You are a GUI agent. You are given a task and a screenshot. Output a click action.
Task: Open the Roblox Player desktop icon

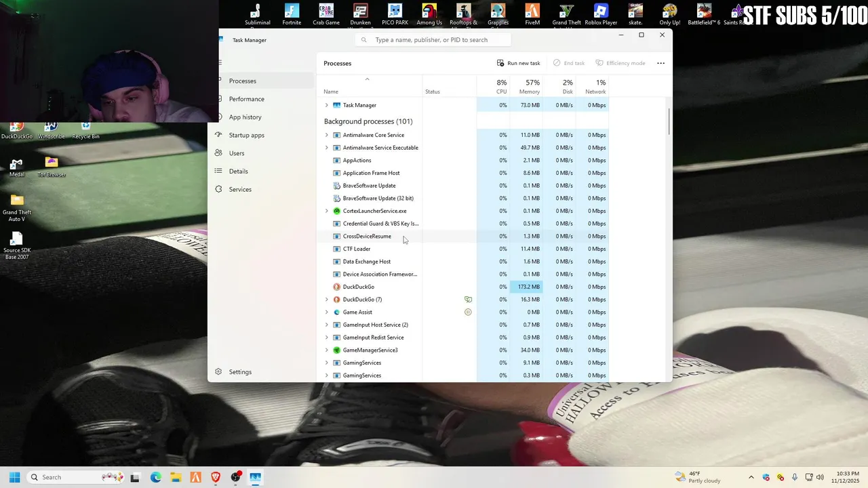(601, 15)
